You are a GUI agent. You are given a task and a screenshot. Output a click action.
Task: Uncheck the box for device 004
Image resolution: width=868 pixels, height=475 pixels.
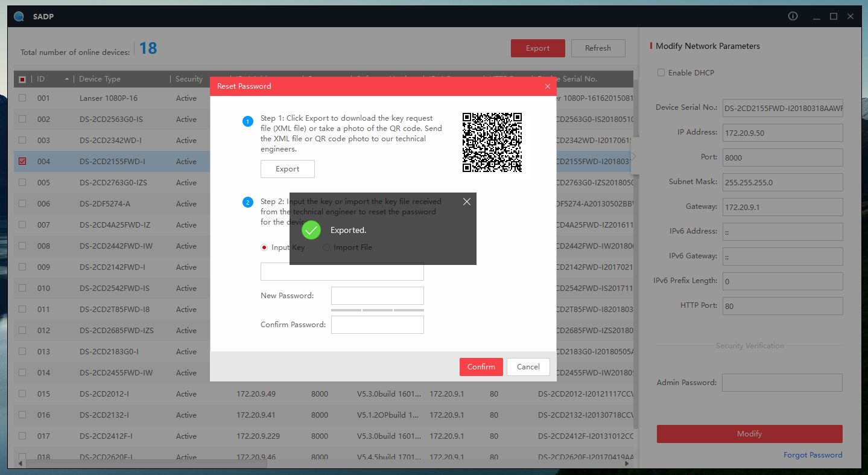point(22,161)
